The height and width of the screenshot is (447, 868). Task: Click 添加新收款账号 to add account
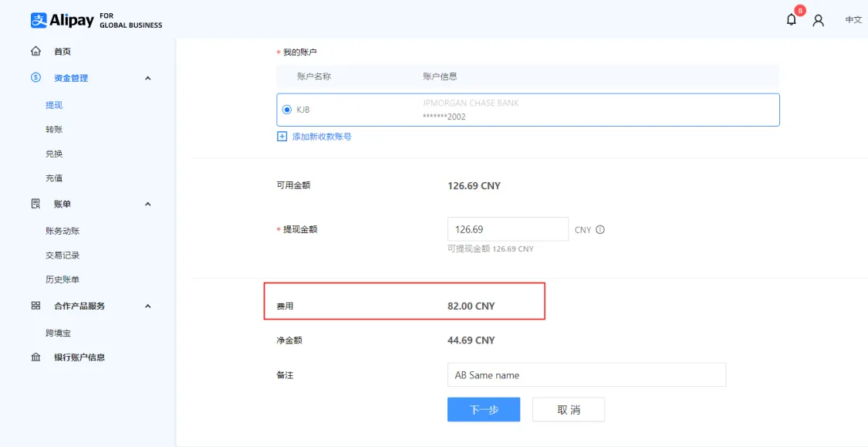pos(319,136)
